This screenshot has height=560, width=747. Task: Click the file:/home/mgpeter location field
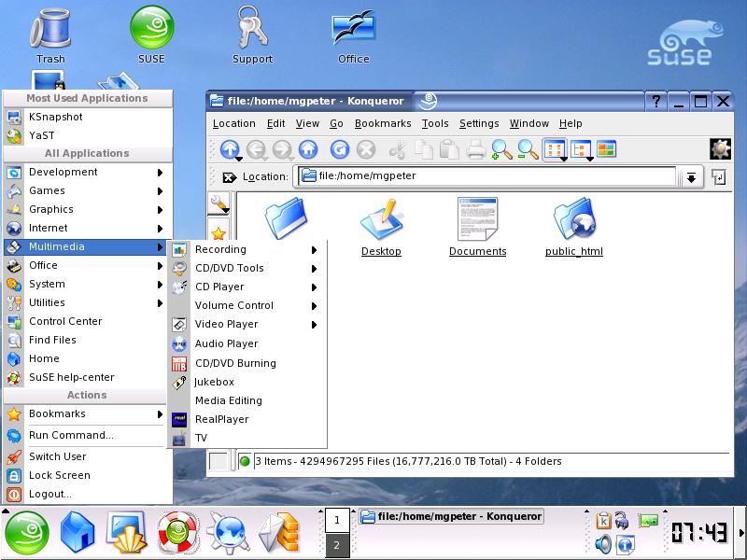pyautogui.click(x=486, y=176)
